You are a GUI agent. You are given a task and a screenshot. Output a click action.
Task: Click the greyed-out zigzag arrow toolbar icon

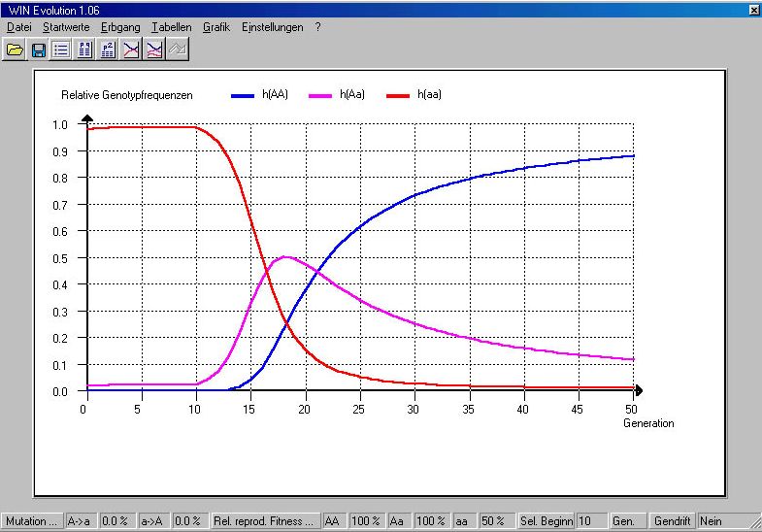pos(178,50)
